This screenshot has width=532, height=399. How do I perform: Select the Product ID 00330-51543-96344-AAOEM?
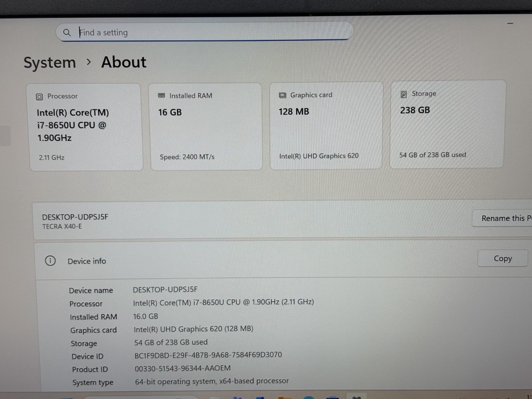coord(183,368)
